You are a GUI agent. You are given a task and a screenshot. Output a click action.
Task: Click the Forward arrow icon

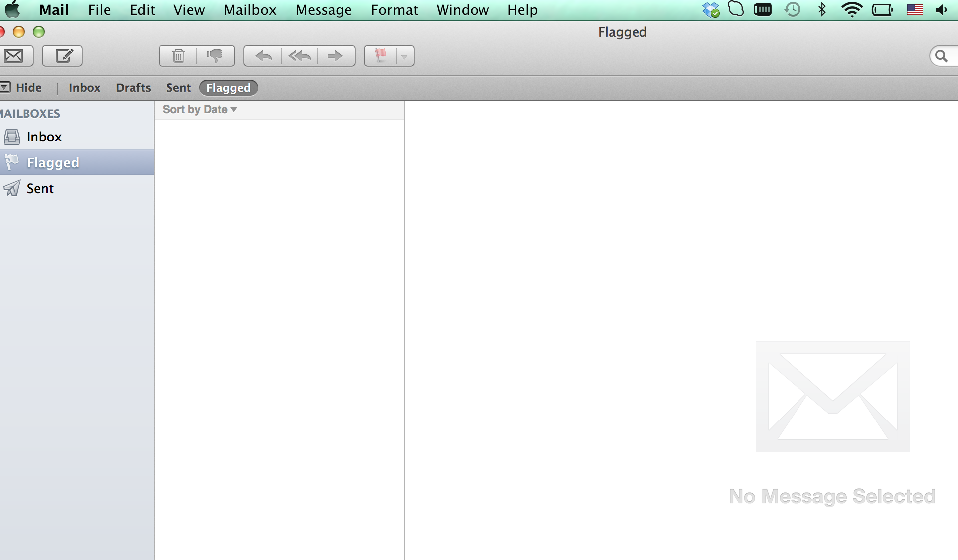tap(335, 56)
